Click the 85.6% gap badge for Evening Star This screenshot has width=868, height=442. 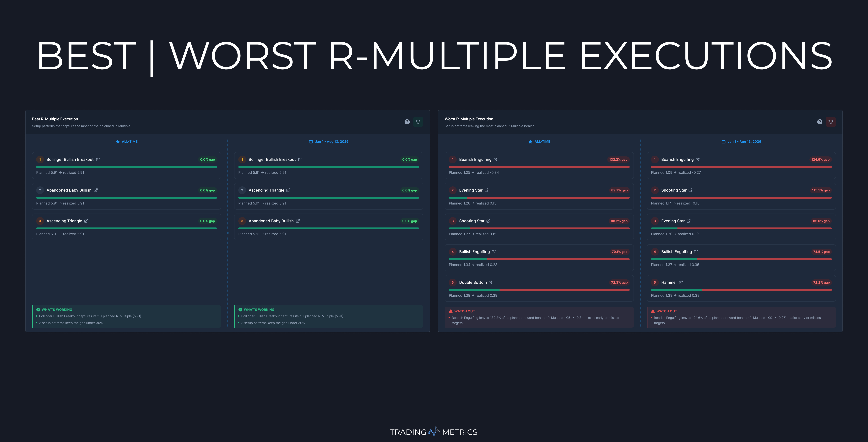pyautogui.click(x=821, y=221)
